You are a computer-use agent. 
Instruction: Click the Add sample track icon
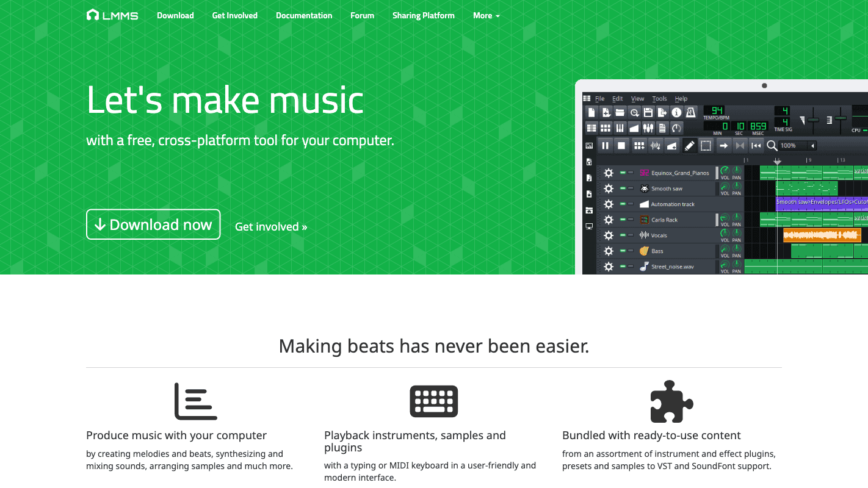[x=656, y=146]
